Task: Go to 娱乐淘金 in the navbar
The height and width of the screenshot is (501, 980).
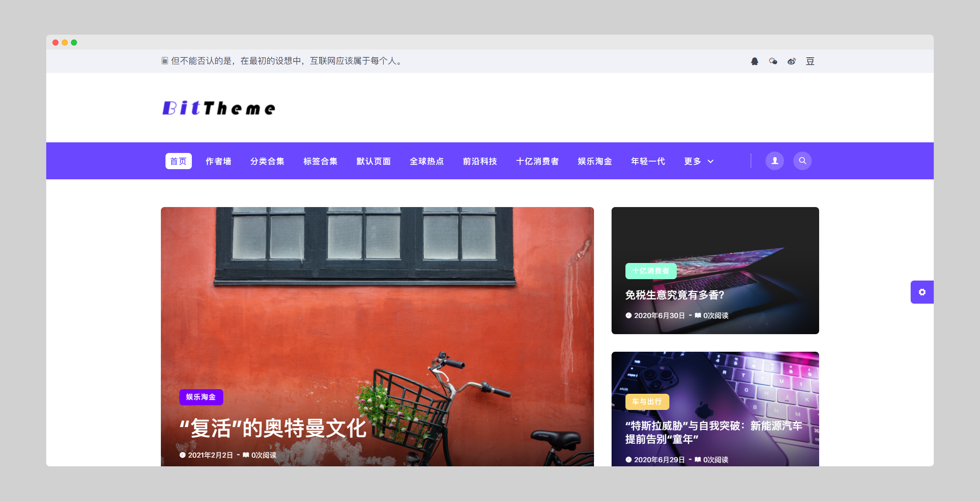Action: [x=595, y=161]
